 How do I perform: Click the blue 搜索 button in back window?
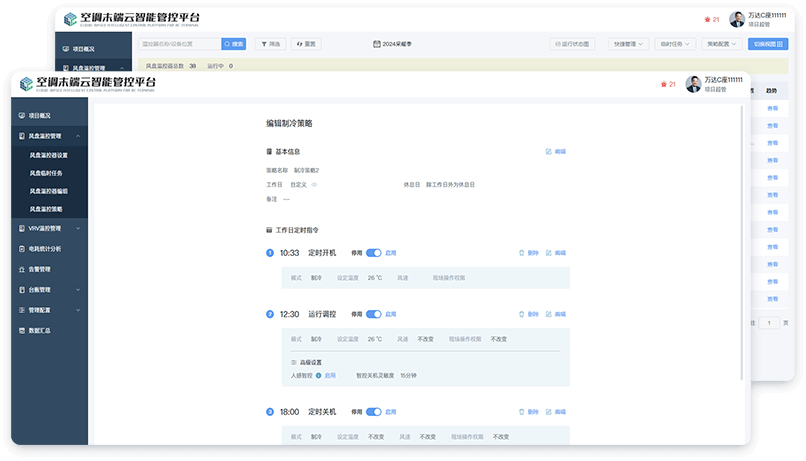234,44
